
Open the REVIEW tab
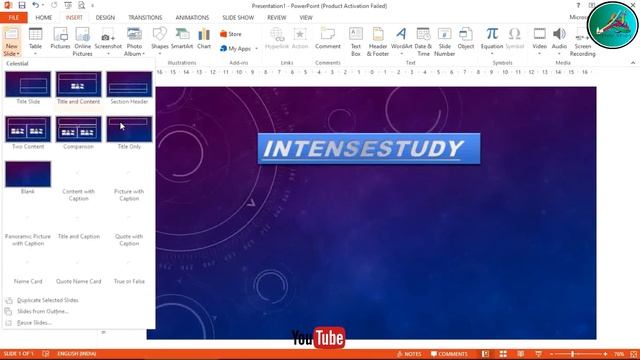tap(277, 18)
